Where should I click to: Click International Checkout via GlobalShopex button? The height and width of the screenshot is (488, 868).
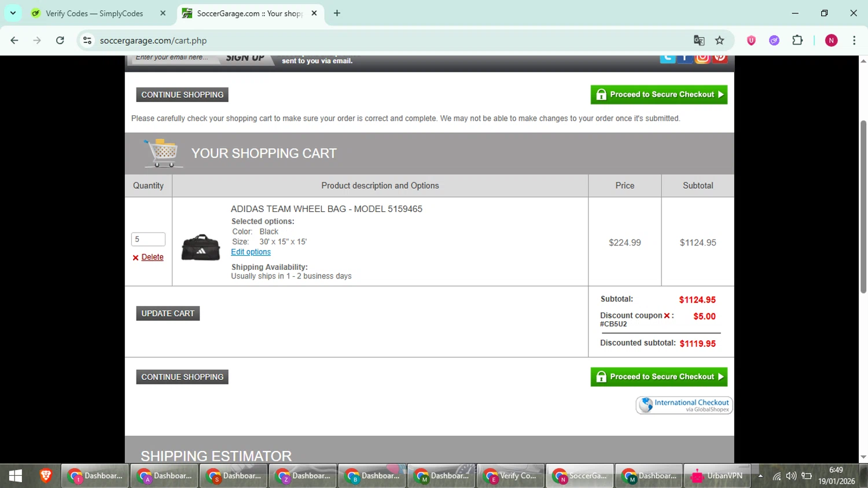tap(685, 405)
